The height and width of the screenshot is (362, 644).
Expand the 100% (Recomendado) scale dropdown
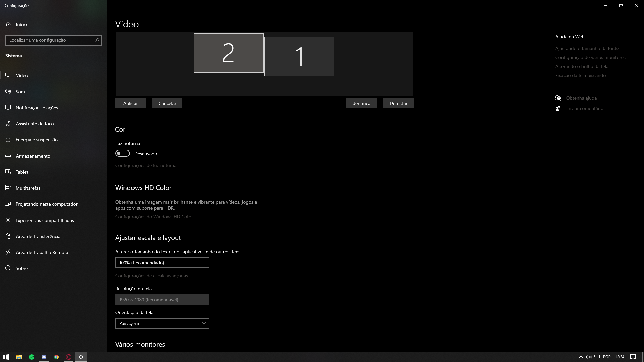[162, 263]
